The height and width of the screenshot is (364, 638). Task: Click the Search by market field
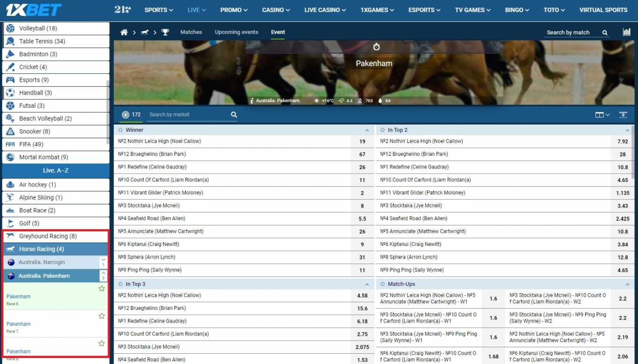[188, 114]
